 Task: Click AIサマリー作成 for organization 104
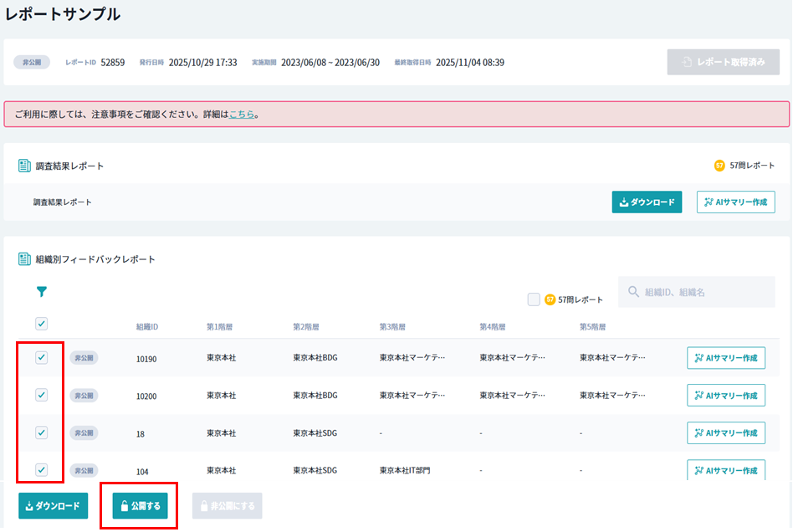[726, 470]
